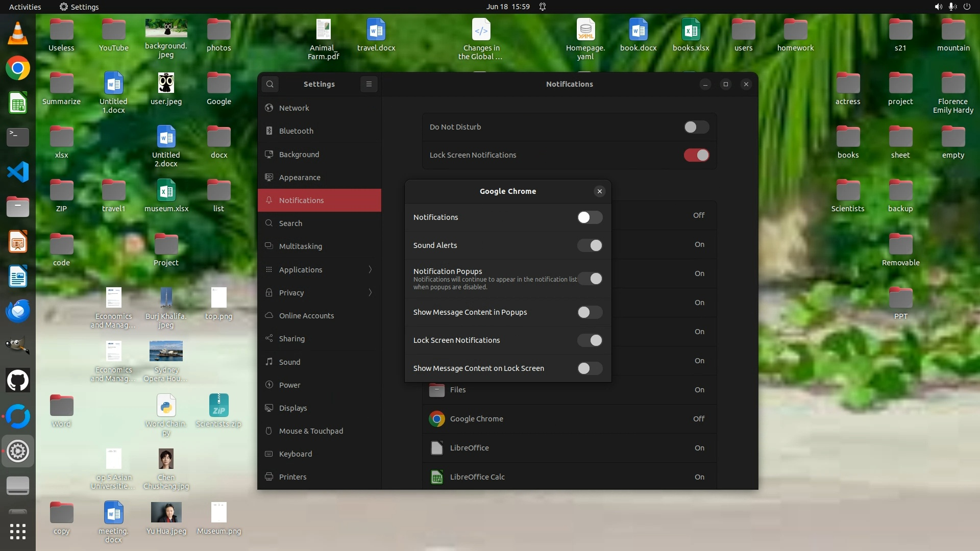Screen dimensions: 980x551
Task: Open VLC media player from dock
Action: tap(18, 34)
